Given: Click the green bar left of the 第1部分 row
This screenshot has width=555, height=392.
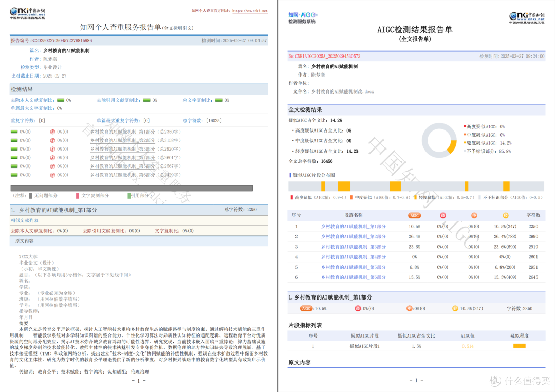Looking at the screenshot, I should pyautogui.click(x=14, y=132).
